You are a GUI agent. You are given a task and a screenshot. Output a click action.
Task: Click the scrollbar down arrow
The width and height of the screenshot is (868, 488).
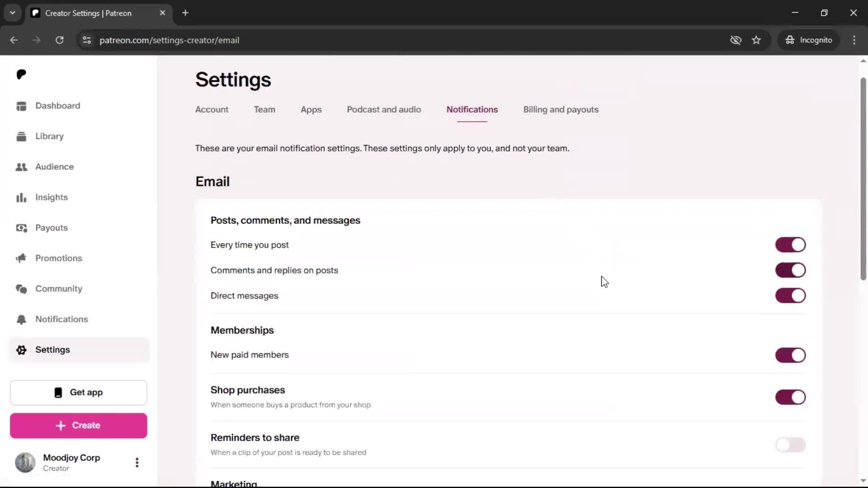[863, 481]
